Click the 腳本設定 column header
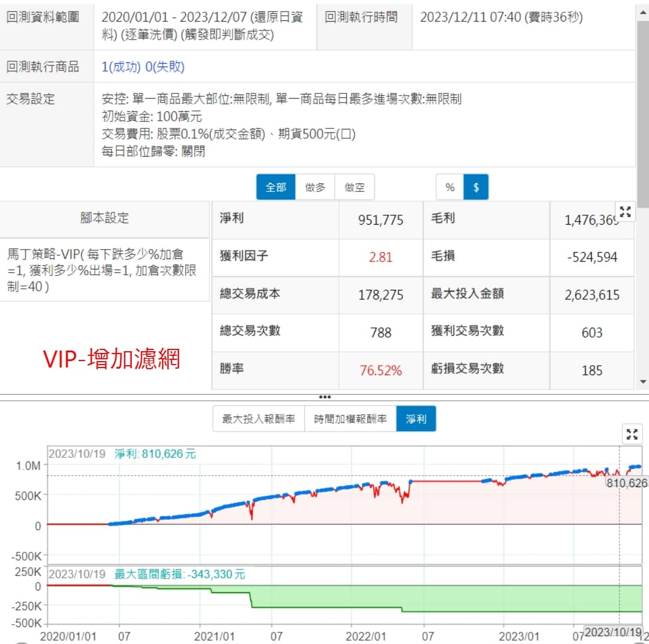Image resolution: width=649 pixels, height=644 pixels. (104, 218)
